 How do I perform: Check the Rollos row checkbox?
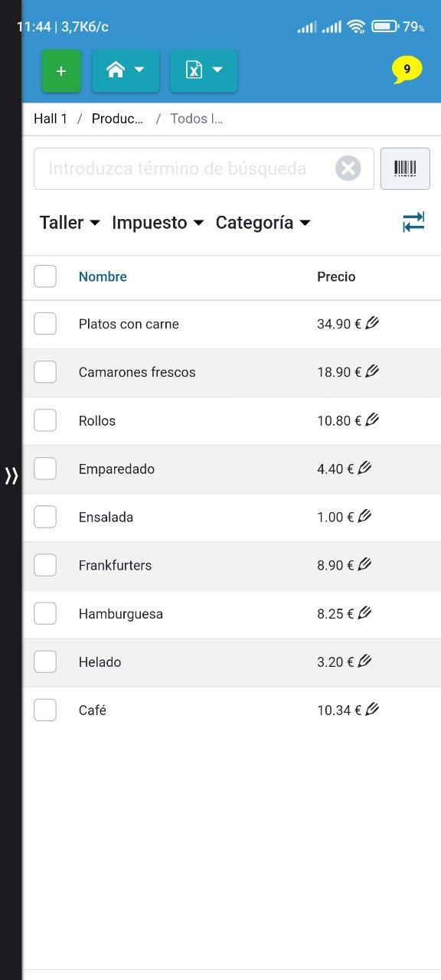click(x=45, y=420)
